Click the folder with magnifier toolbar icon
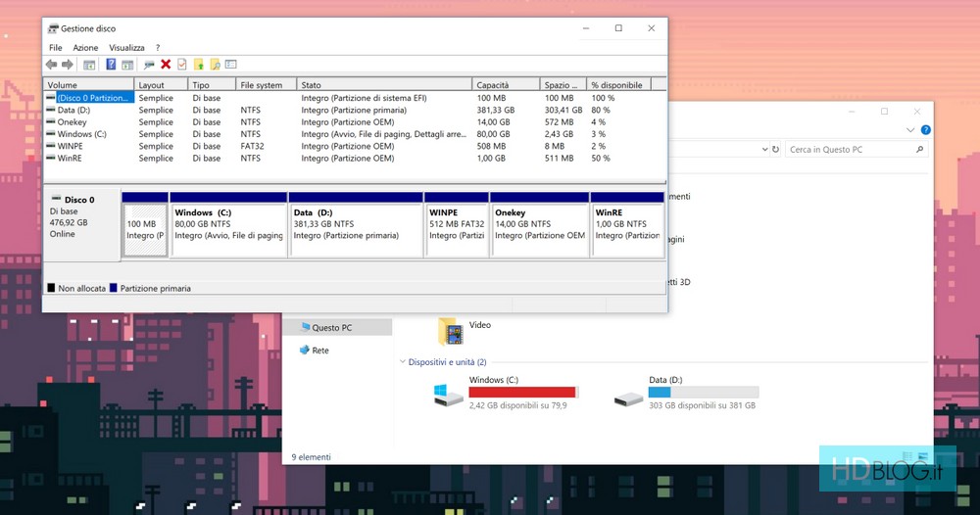980x515 pixels. (215, 65)
